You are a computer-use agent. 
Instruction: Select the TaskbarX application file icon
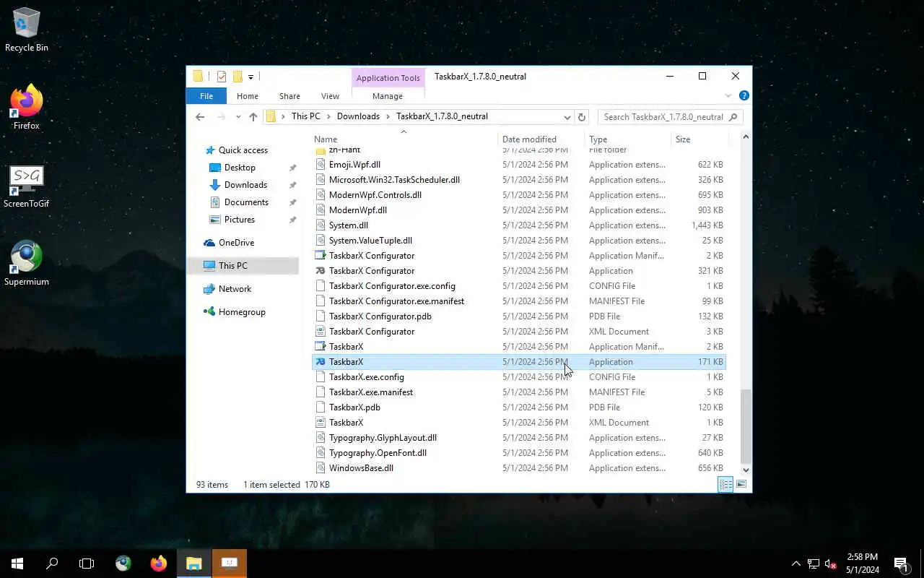(321, 362)
